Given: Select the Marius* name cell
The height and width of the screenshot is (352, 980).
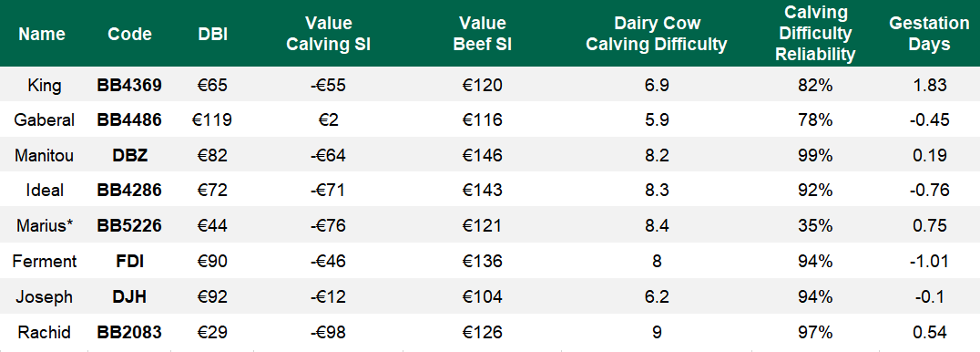Looking at the screenshot, I should (x=45, y=226).
